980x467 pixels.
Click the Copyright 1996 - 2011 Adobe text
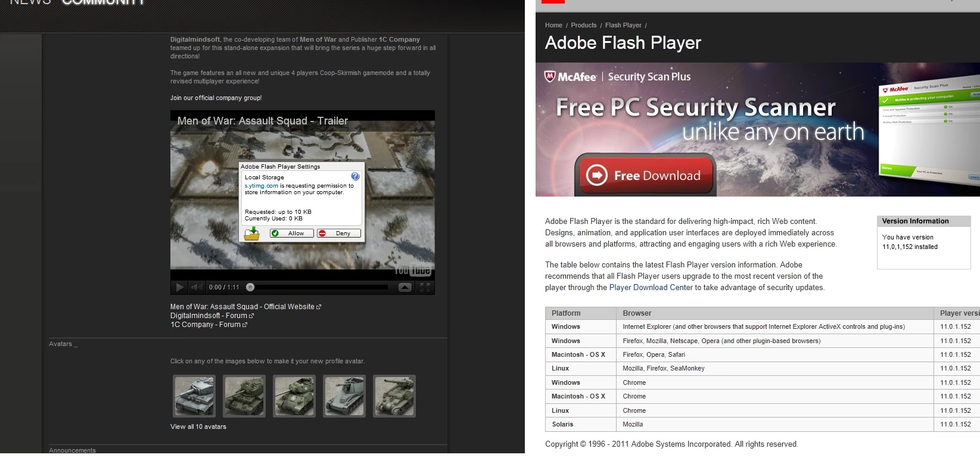click(x=671, y=444)
